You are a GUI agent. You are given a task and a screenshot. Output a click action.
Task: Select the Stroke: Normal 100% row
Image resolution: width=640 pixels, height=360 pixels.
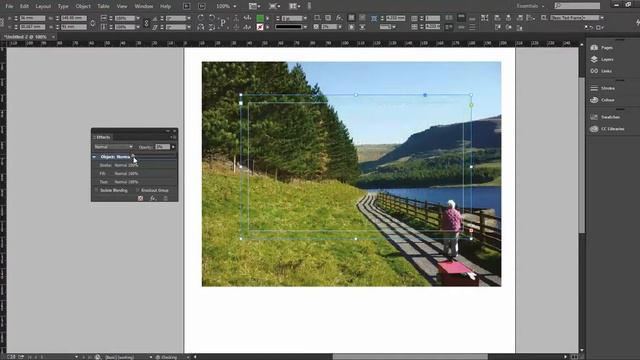[x=135, y=165]
